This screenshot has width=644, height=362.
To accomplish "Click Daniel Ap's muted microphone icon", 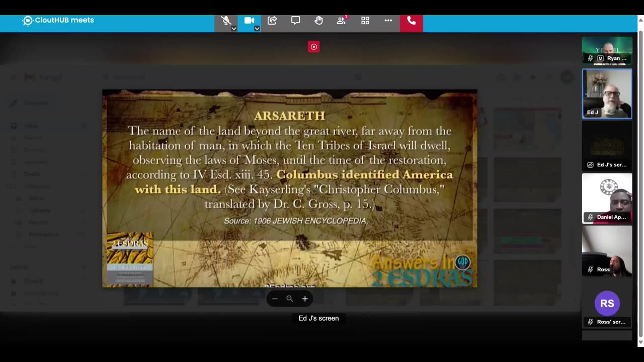I will click(x=591, y=217).
